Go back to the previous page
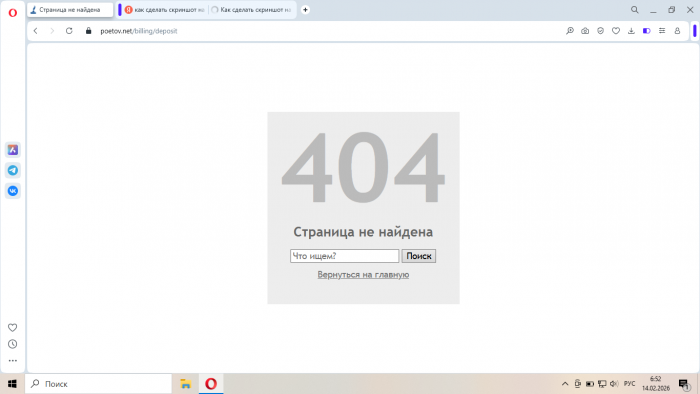The image size is (700, 394). click(x=36, y=31)
